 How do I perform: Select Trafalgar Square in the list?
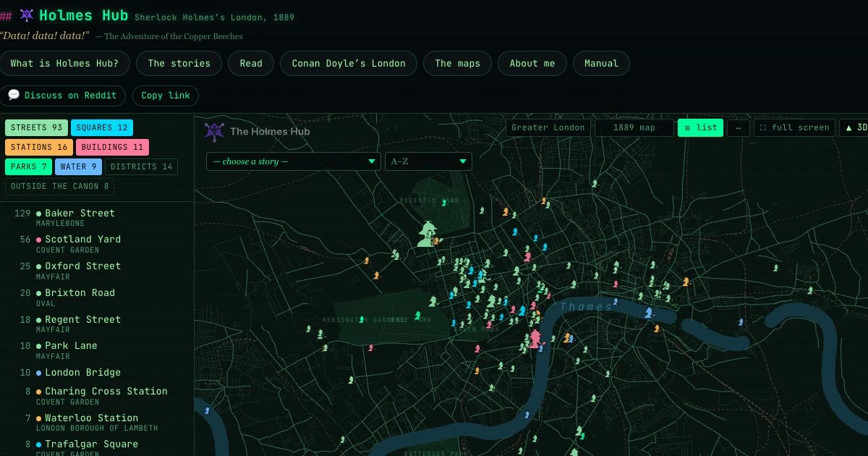click(x=97, y=447)
